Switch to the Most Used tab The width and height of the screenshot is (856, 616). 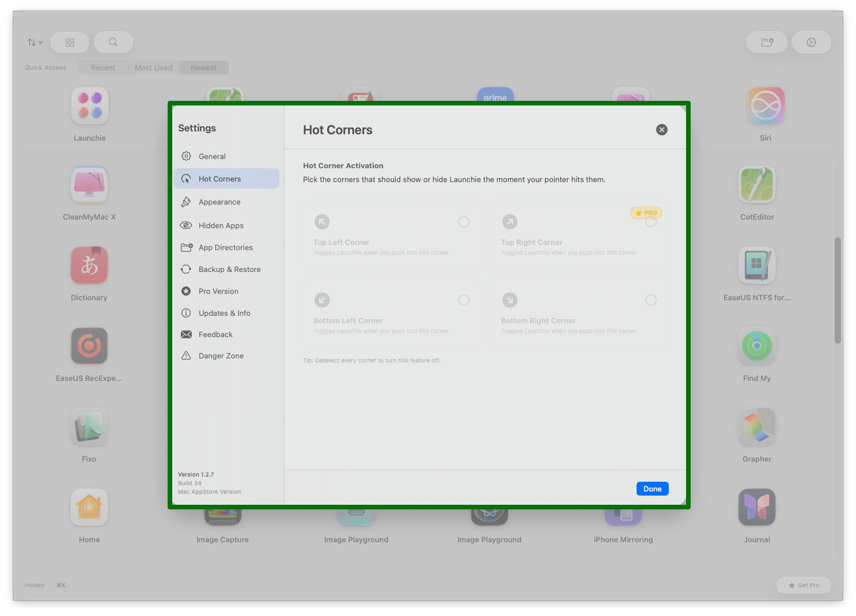[x=153, y=67]
